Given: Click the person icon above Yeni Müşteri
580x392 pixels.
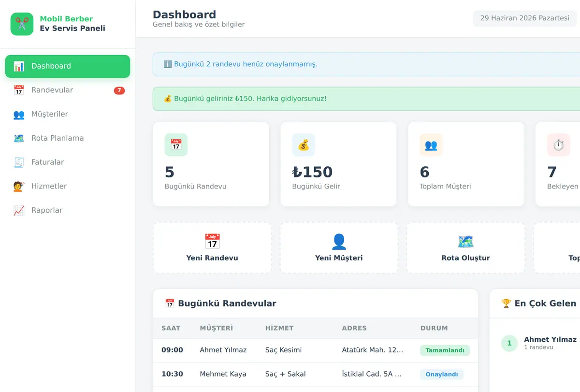Looking at the screenshot, I should pyautogui.click(x=339, y=241).
